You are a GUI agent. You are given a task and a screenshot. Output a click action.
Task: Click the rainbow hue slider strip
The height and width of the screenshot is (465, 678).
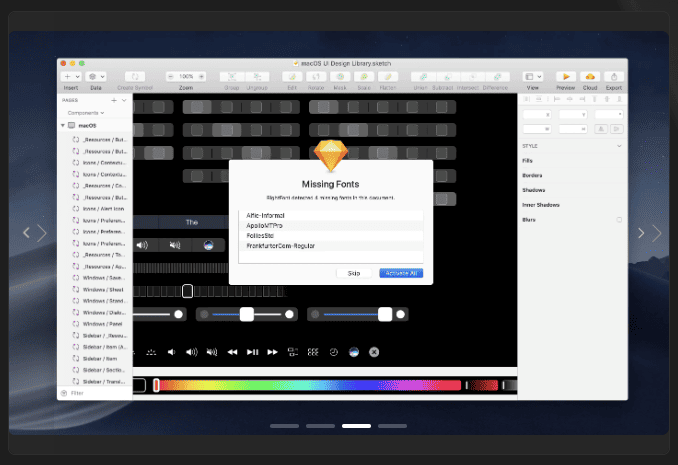pos(310,385)
